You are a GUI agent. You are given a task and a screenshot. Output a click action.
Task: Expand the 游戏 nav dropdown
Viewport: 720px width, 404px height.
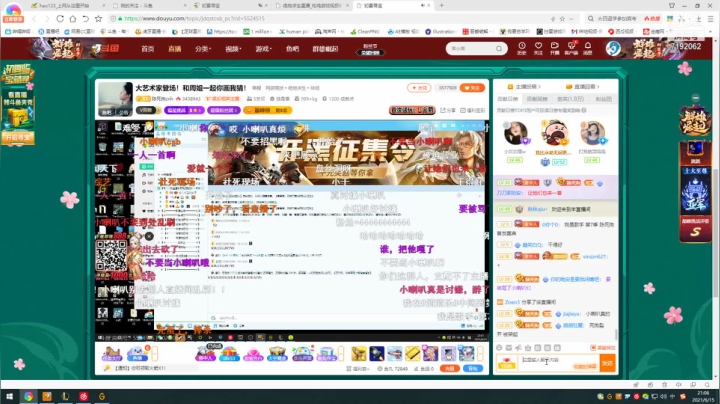pos(263,49)
